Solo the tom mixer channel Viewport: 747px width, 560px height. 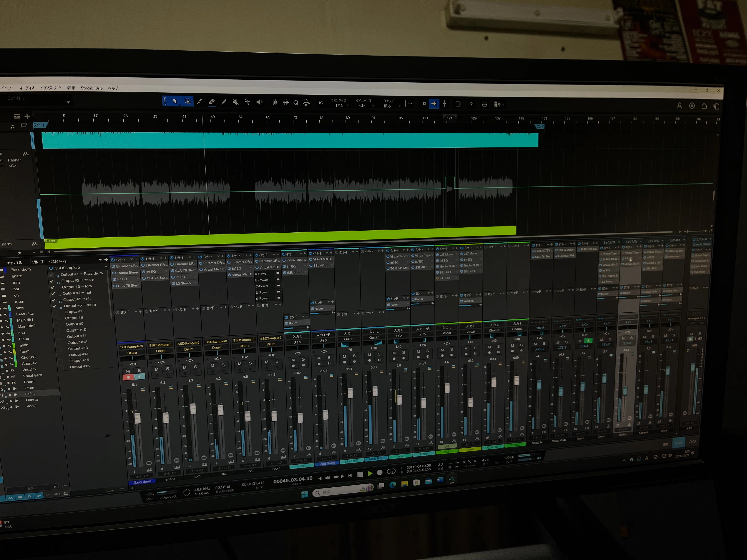tap(195, 367)
